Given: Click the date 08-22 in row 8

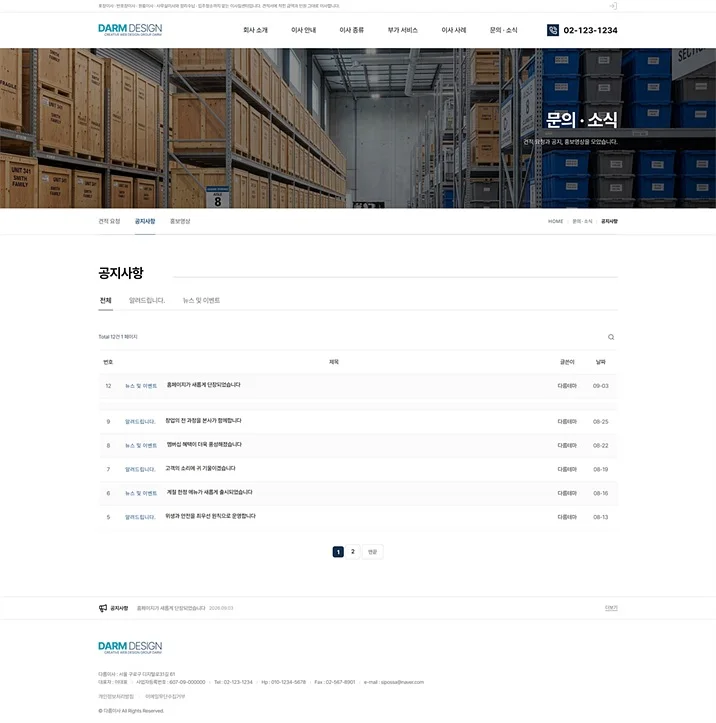Looking at the screenshot, I should (600, 446).
